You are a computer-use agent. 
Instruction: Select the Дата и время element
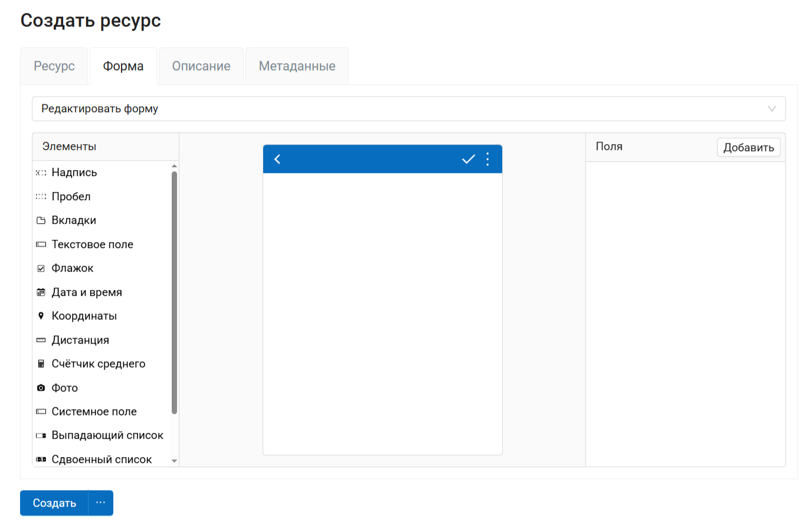(x=86, y=292)
